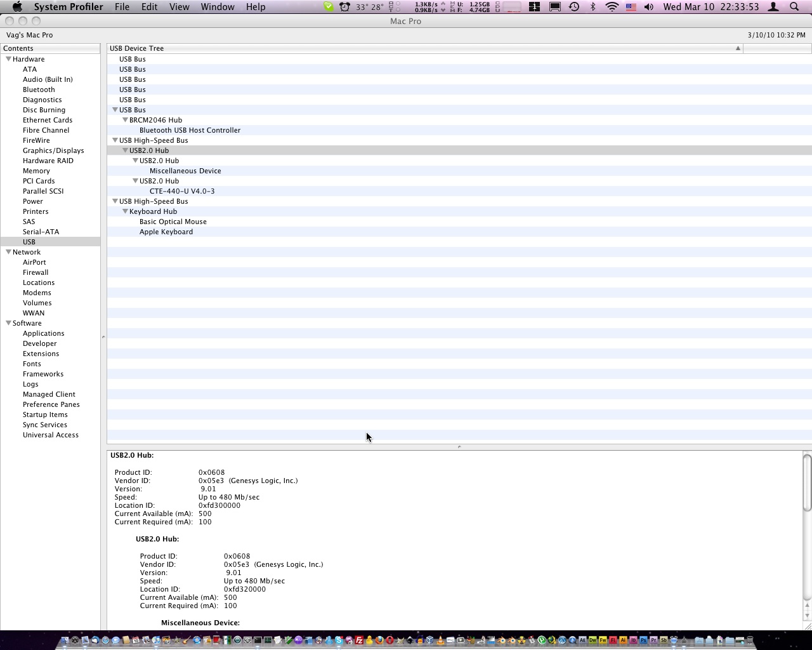The height and width of the screenshot is (650, 812).
Task: Click the horizontal split pane divider handle
Action: 459,447
